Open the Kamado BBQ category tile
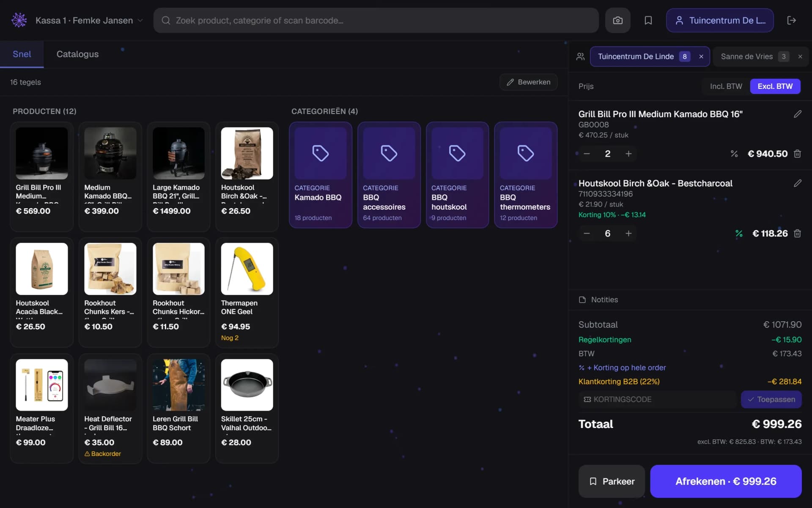This screenshot has width=812, height=508. 321,175
